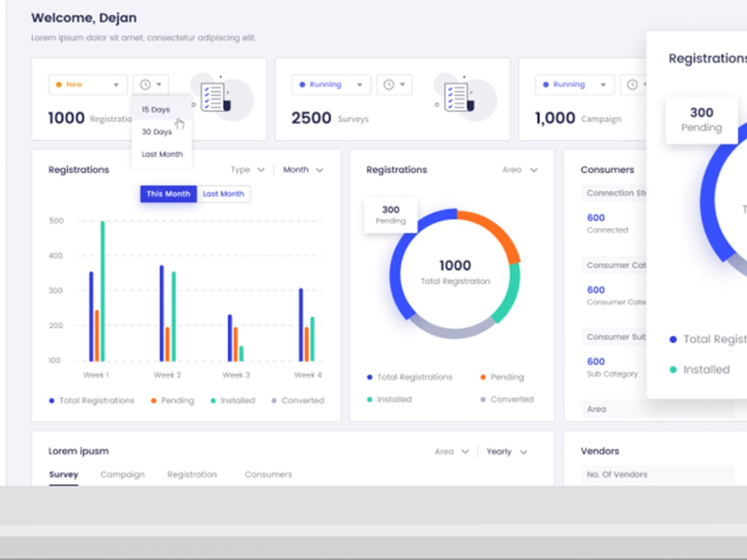Toggle Installed legend under donut chart
The width and height of the screenshot is (747, 560).
[x=389, y=399]
